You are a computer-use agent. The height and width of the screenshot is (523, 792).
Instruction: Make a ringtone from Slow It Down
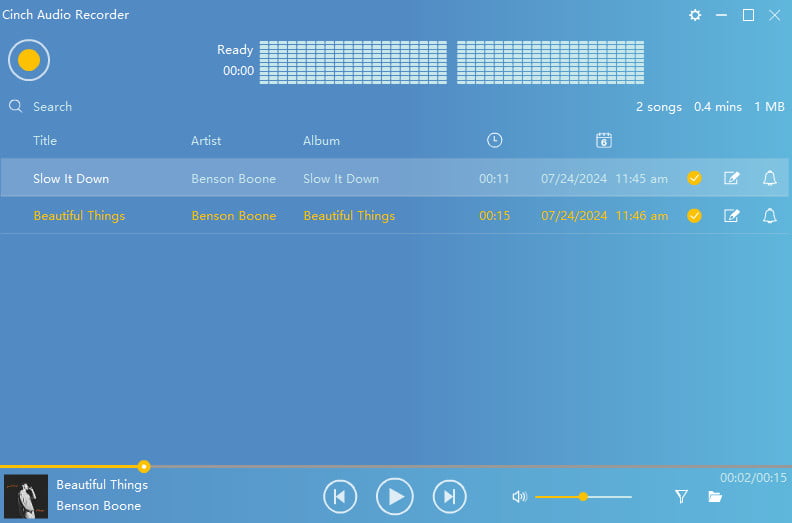pos(769,178)
